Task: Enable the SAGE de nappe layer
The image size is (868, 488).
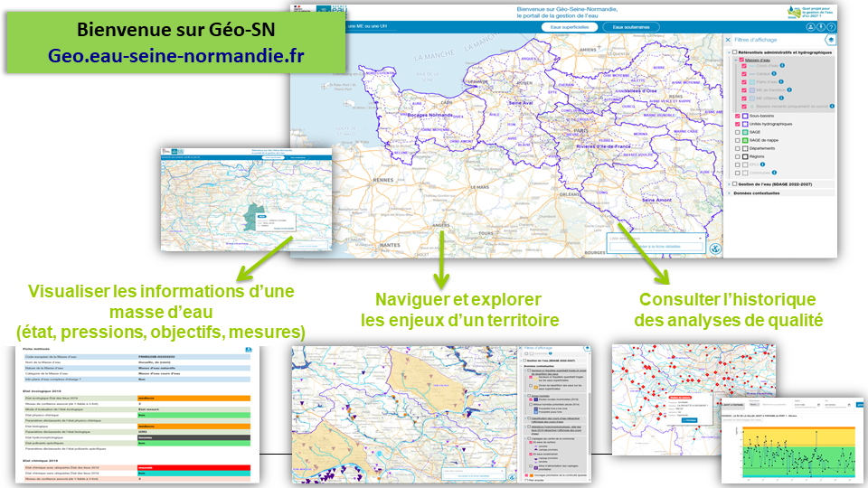Action: 738,141
